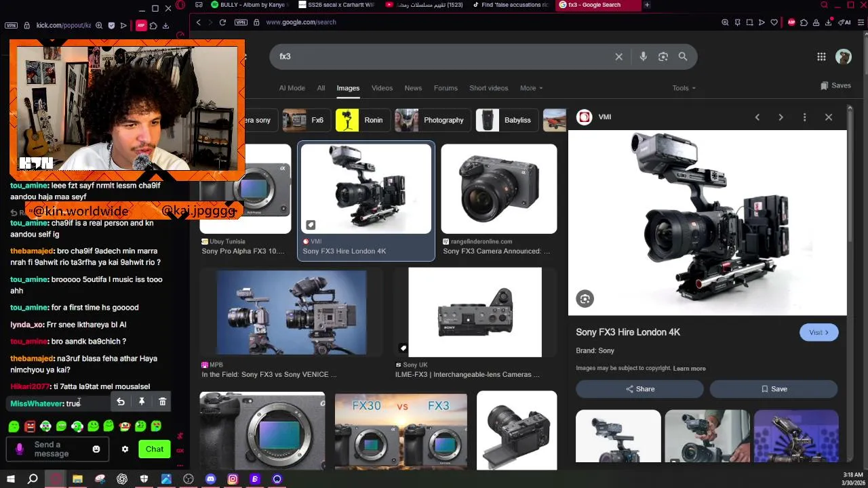
Task: Open the AdBlock extension in Google window
Action: tap(791, 22)
